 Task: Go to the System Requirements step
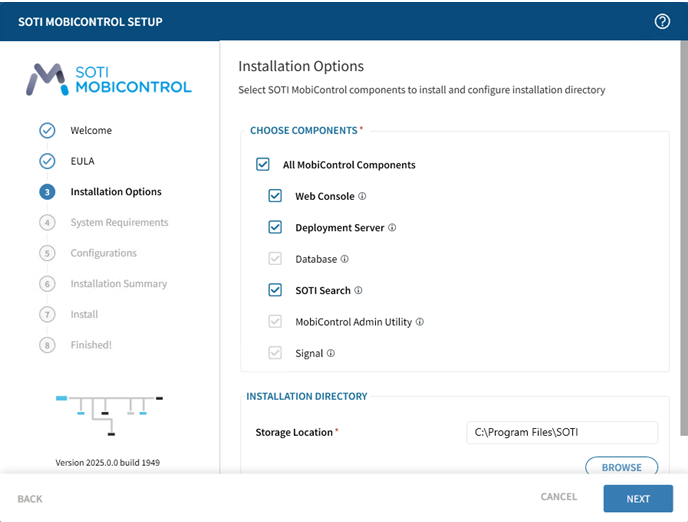(x=119, y=223)
